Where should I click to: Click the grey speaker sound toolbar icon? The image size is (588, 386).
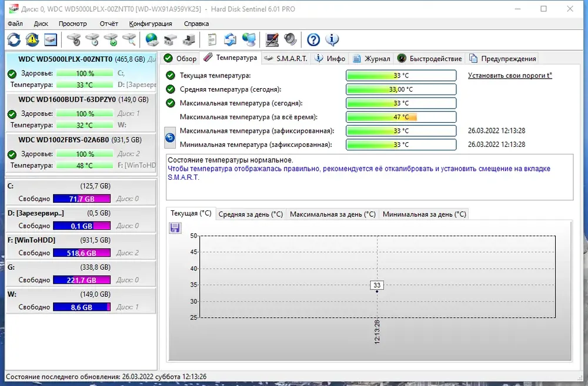(290, 39)
